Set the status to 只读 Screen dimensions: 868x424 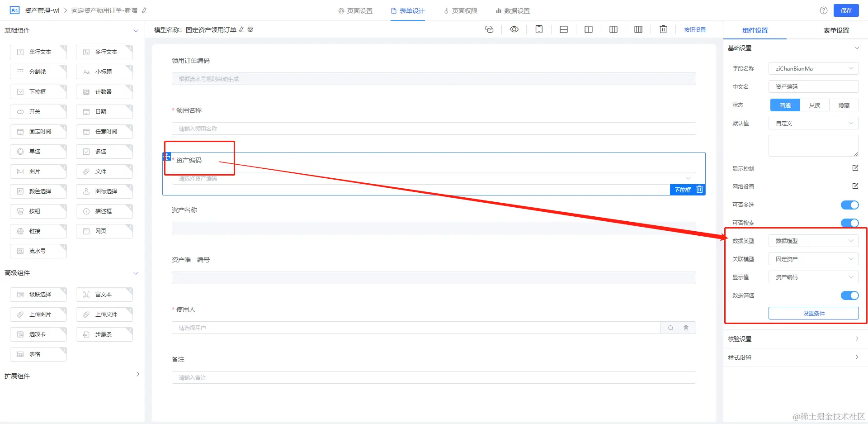click(815, 105)
